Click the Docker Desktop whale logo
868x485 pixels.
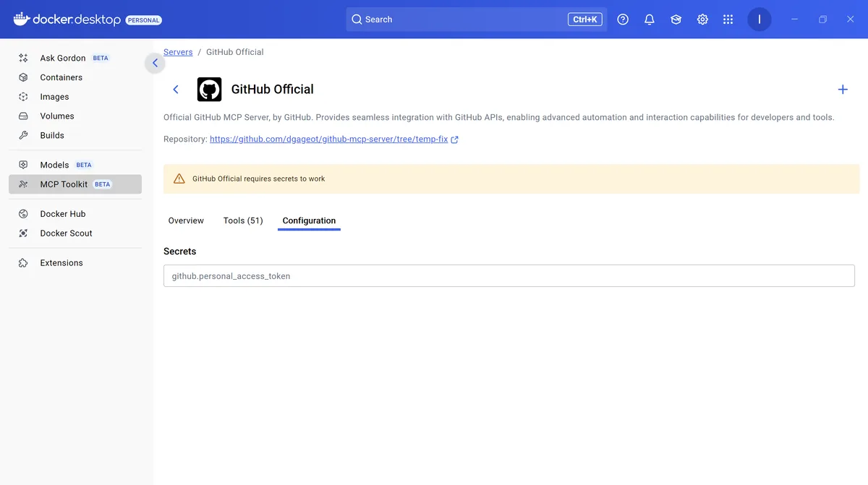point(21,20)
